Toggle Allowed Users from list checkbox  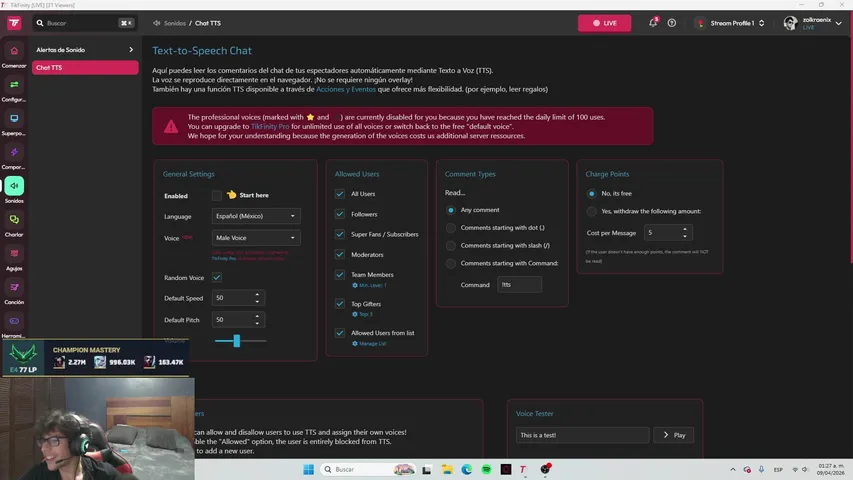(x=339, y=333)
